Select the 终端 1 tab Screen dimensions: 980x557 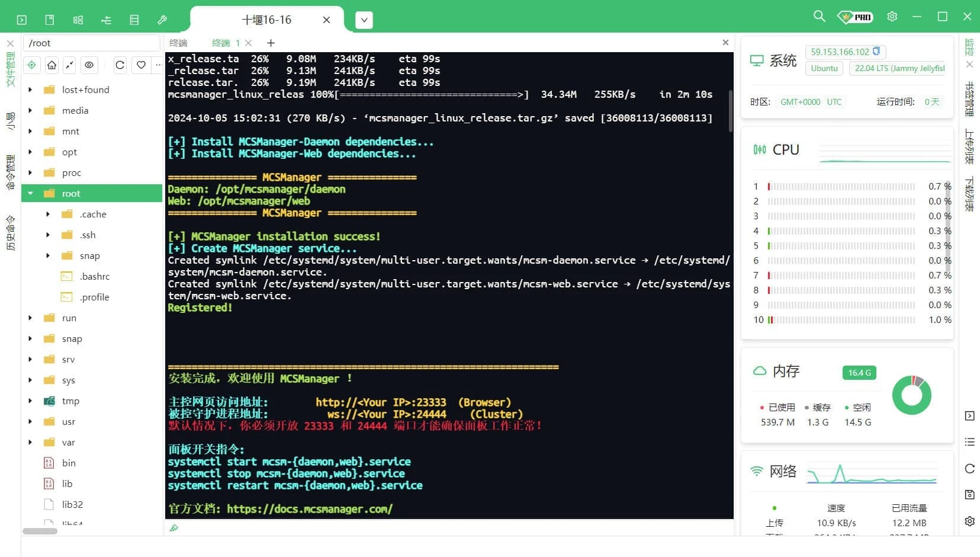pos(226,43)
